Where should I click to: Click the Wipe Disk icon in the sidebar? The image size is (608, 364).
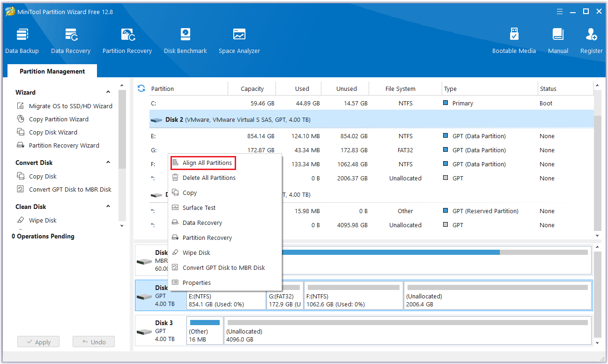(x=21, y=220)
